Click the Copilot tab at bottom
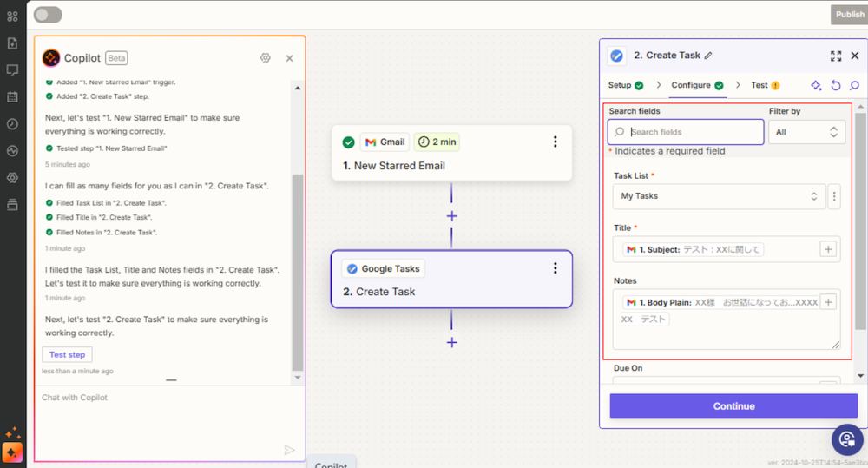Screen dimensions: 868x468 (x=331, y=463)
